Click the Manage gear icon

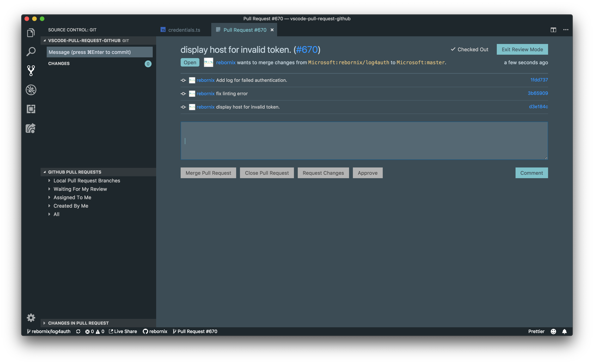31,318
